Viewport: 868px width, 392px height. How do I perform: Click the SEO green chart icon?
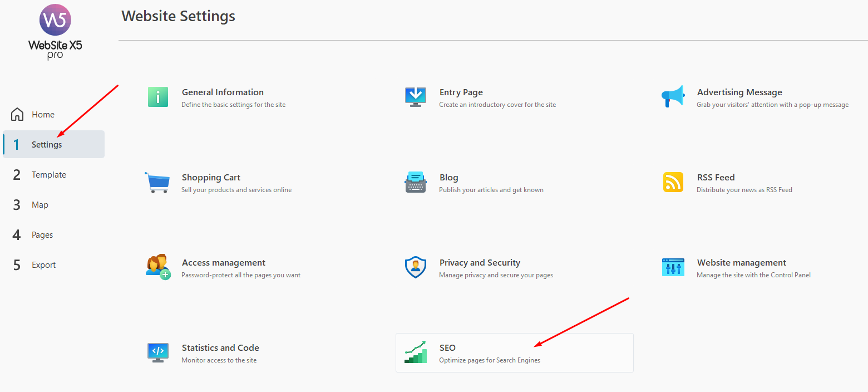click(x=416, y=352)
